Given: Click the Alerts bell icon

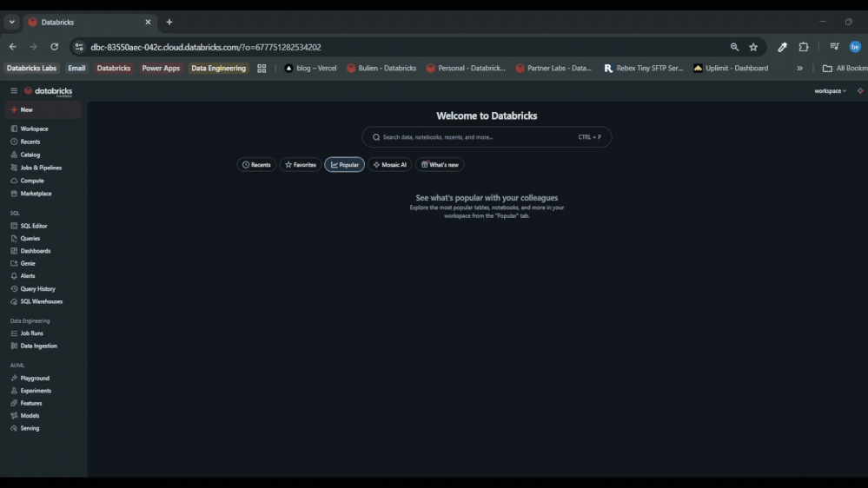Looking at the screenshot, I should point(14,276).
